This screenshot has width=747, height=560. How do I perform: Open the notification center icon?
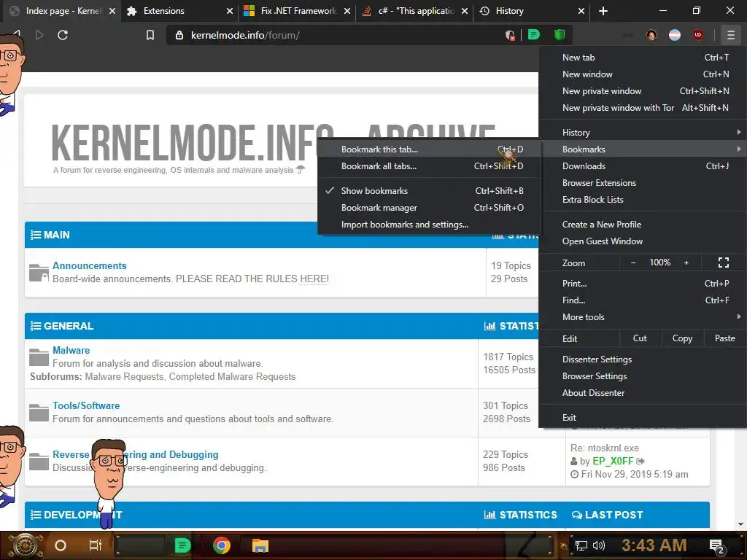click(x=718, y=547)
